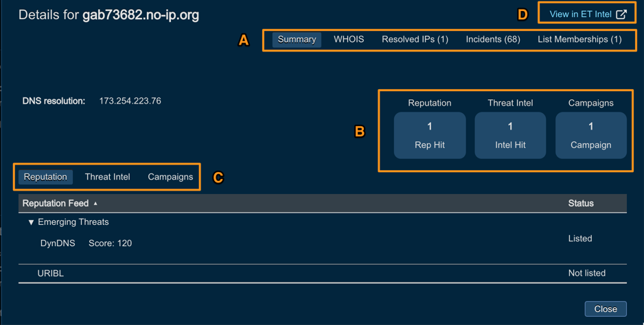
Task: Collapse the Emerging Threats row triangle
Action: click(31, 222)
